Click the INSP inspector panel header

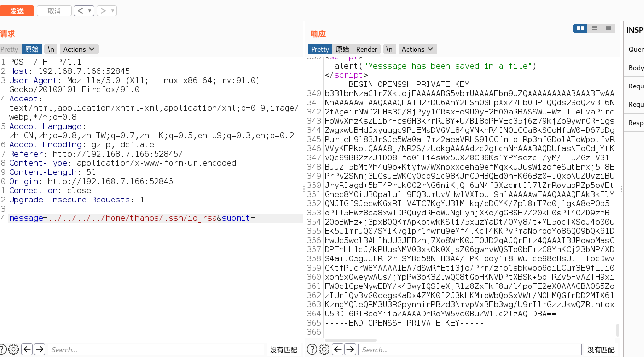click(x=634, y=30)
